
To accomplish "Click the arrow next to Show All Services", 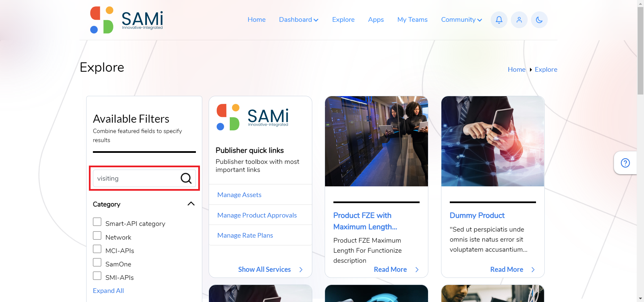I will (301, 269).
